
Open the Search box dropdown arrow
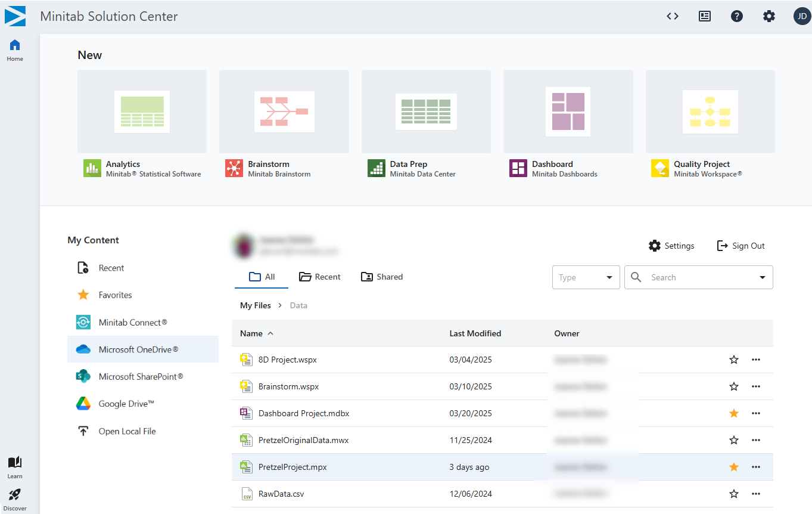[x=763, y=277]
